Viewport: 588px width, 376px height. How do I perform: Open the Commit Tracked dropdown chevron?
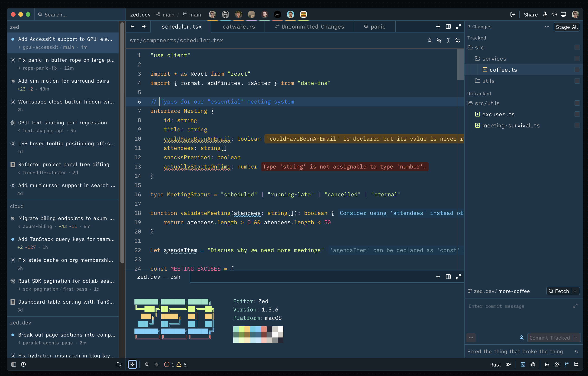tap(576, 338)
